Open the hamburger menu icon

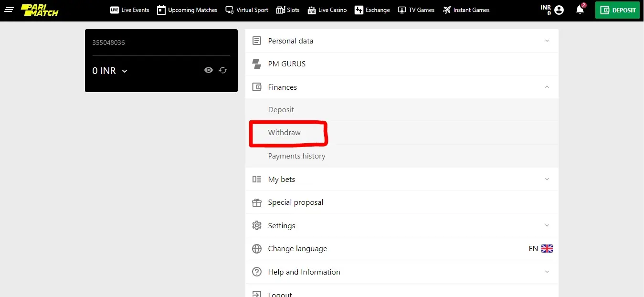tap(9, 10)
